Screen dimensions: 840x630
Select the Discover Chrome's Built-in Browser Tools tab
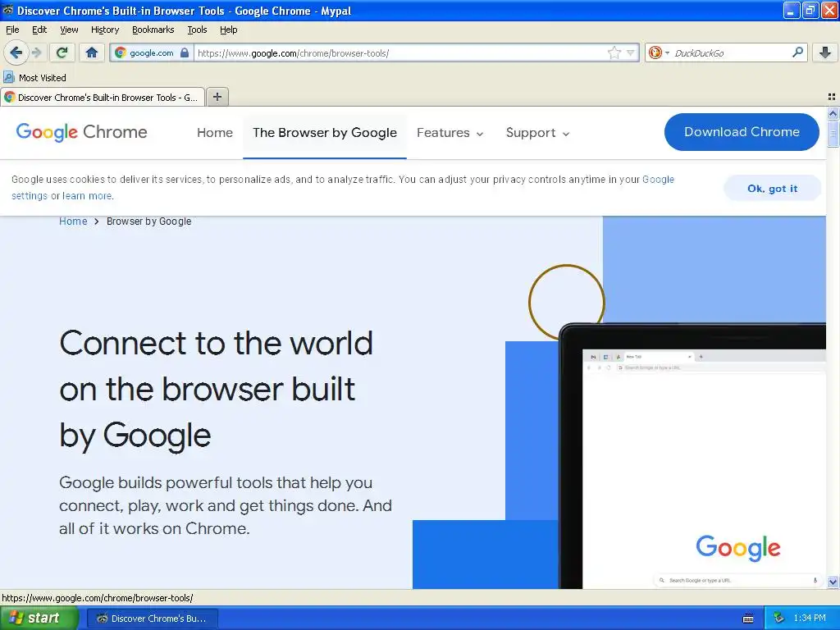(x=103, y=97)
